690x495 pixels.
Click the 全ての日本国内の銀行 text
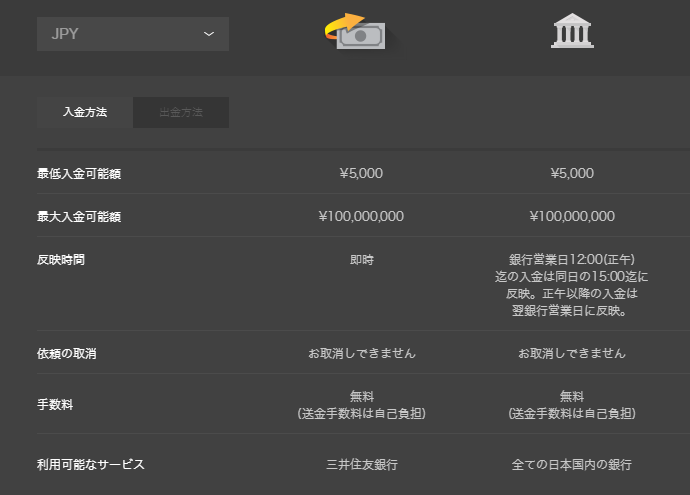point(572,465)
